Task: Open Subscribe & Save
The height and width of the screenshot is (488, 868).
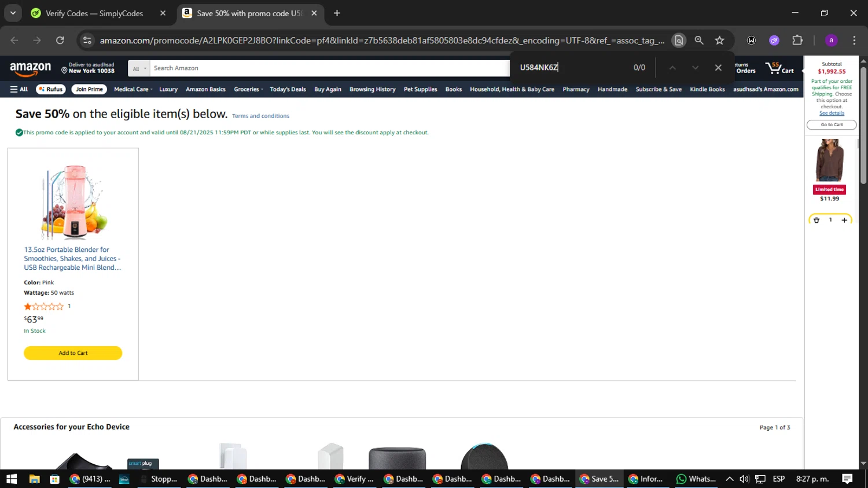Action: coord(659,89)
